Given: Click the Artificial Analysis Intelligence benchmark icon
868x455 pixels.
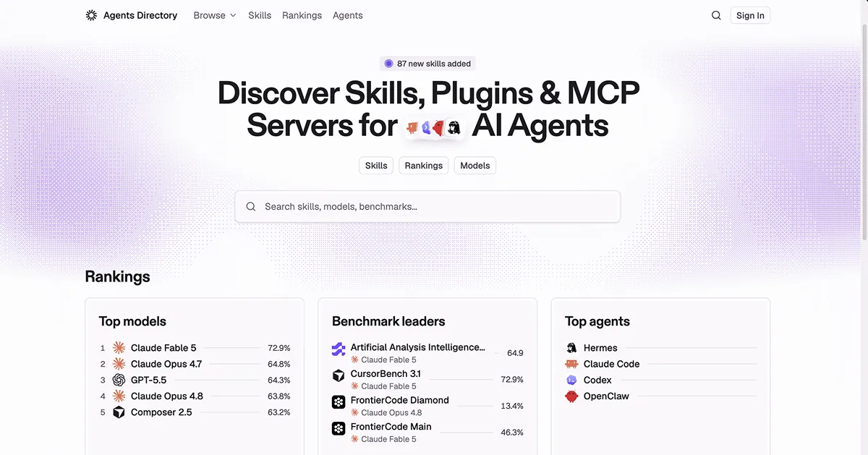Looking at the screenshot, I should point(339,350).
